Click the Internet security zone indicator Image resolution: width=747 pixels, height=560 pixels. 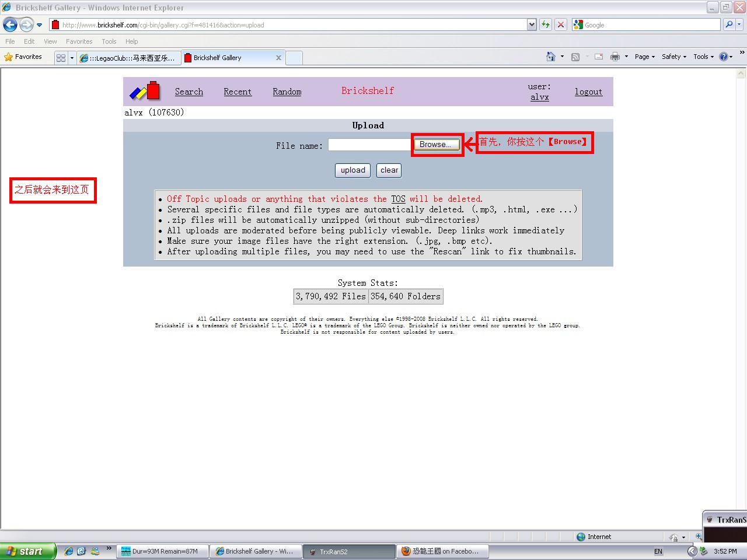point(594,537)
